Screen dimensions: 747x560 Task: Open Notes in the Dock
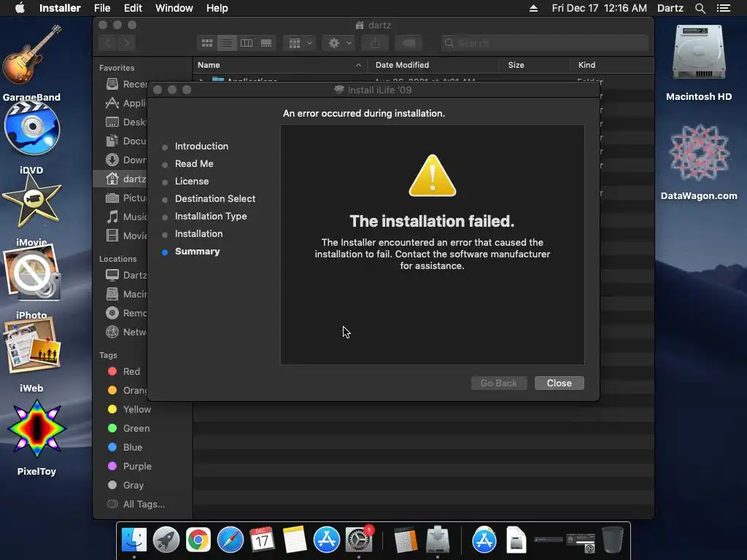295,540
